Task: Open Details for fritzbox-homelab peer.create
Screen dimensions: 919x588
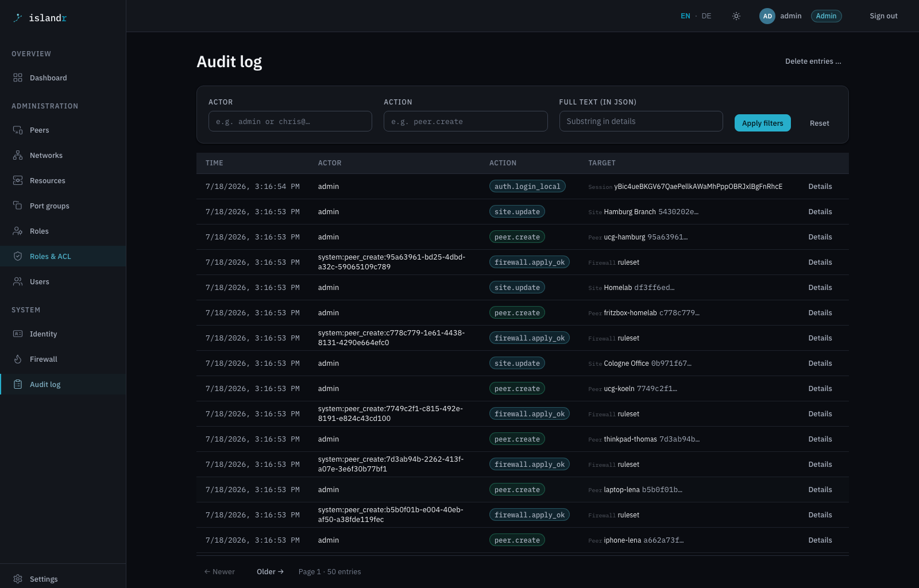Action: click(x=820, y=313)
